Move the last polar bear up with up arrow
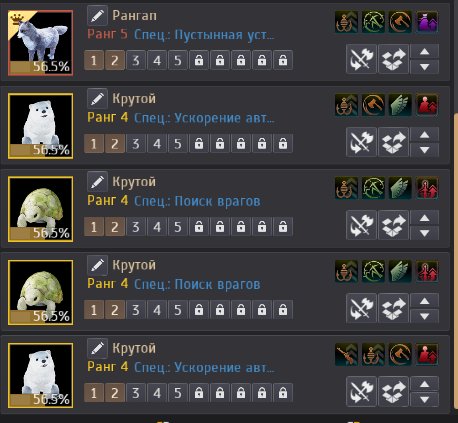 pyautogui.click(x=424, y=384)
